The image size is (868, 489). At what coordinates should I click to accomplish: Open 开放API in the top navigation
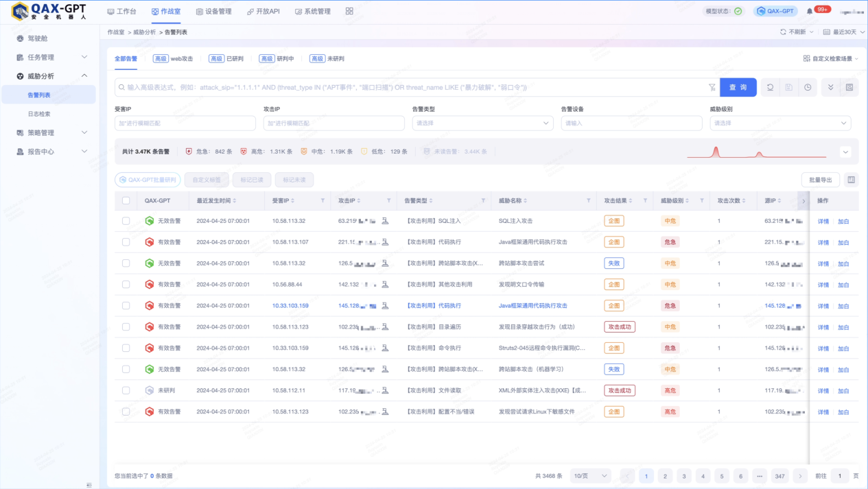[263, 12]
